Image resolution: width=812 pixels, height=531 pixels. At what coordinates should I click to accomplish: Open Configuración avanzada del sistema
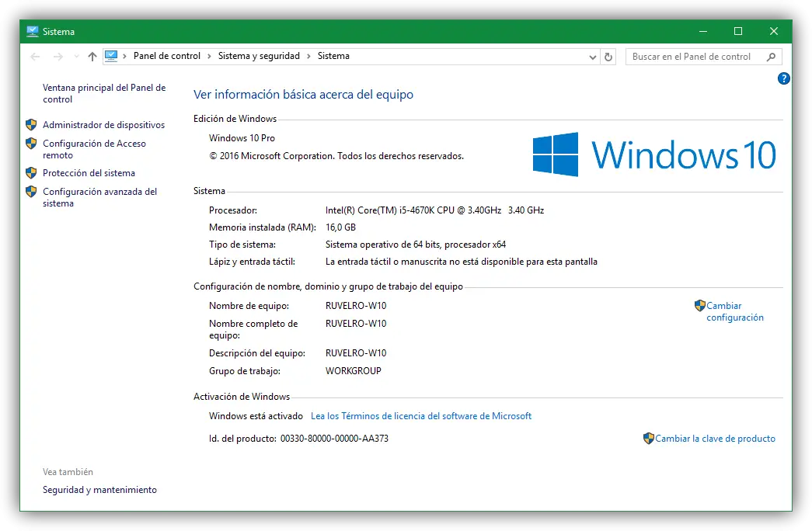click(99, 197)
